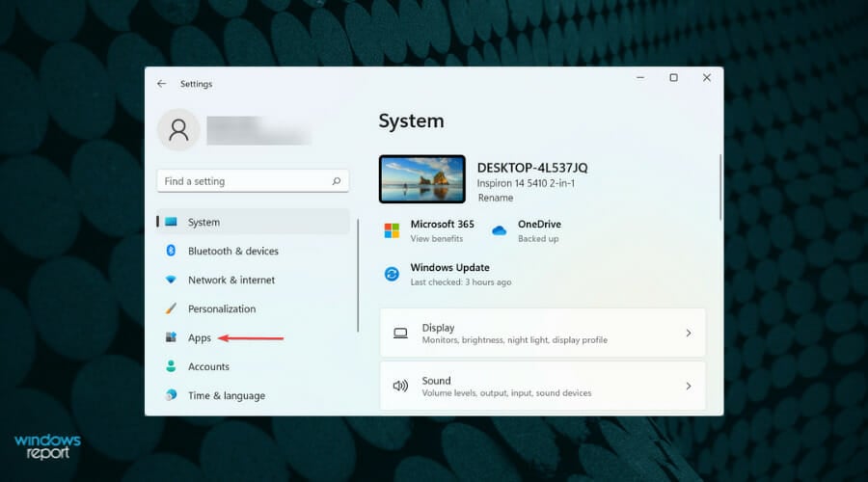Click the Find a setting search box
Viewport: 868px width, 482px height.
click(253, 181)
